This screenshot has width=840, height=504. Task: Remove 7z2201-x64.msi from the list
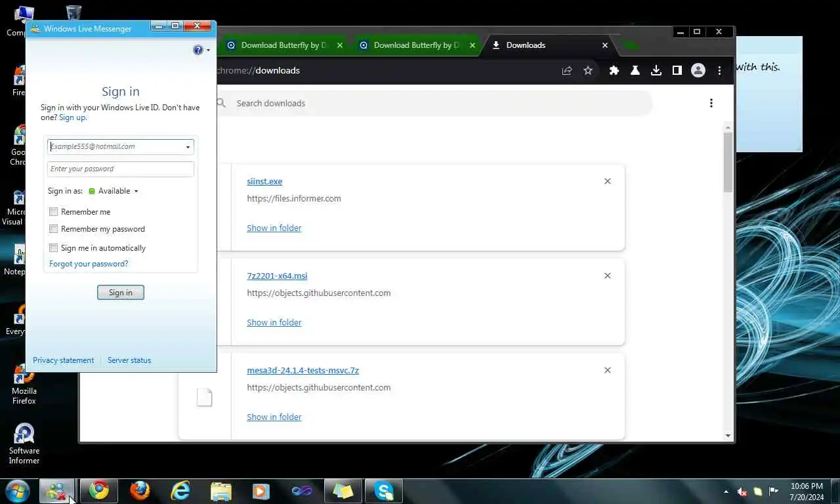point(608,276)
